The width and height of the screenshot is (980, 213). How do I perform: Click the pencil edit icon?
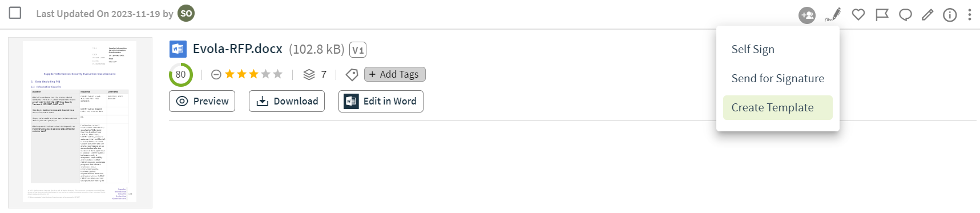click(927, 15)
